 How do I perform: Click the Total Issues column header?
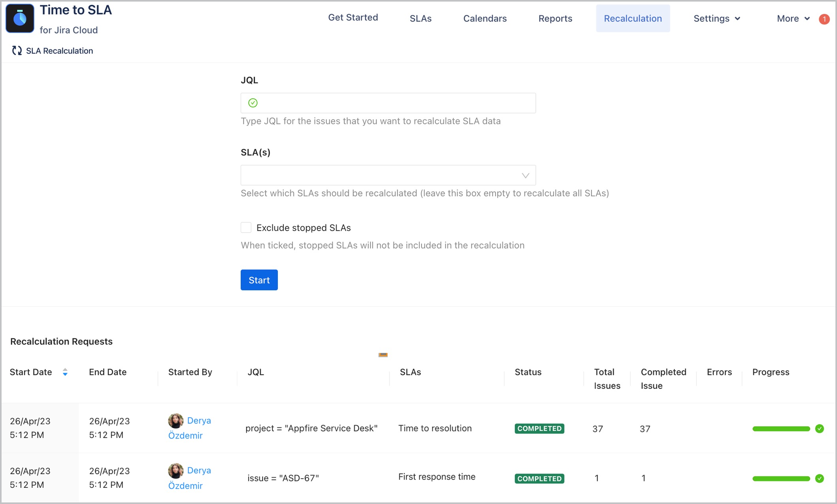pos(607,379)
